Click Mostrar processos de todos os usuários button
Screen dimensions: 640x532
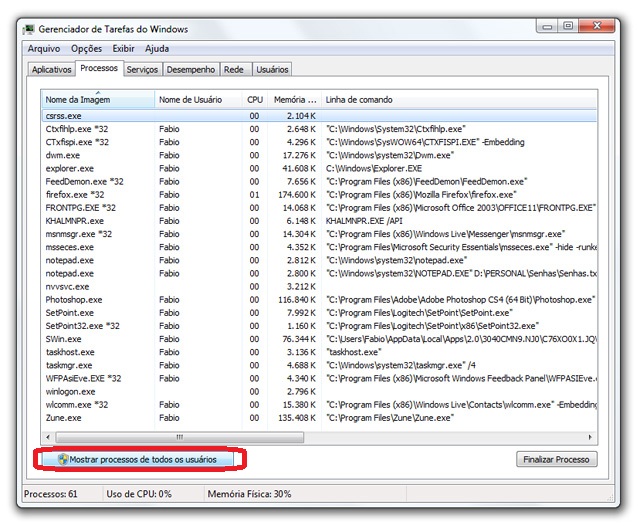pyautogui.click(x=138, y=459)
